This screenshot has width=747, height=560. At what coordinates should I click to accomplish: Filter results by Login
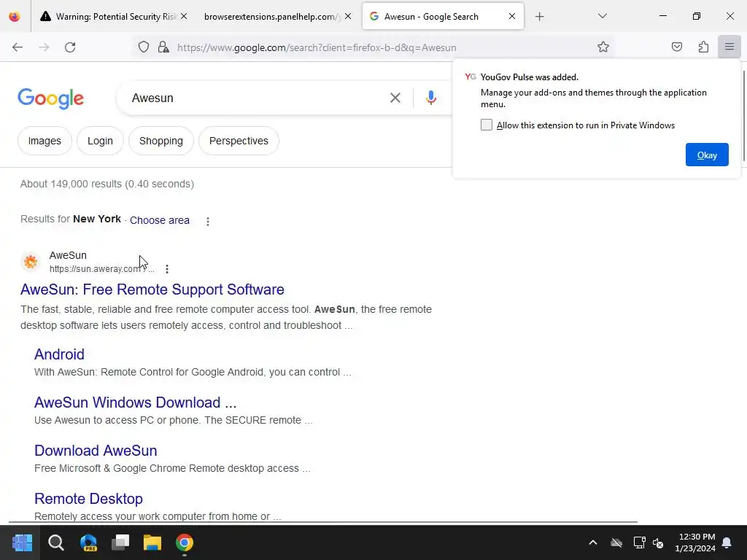(x=100, y=141)
